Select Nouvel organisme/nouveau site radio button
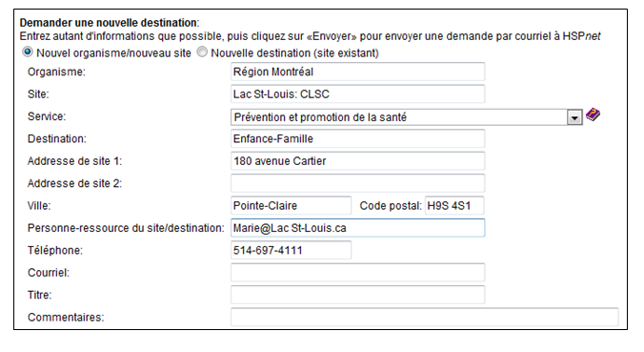 coord(28,52)
